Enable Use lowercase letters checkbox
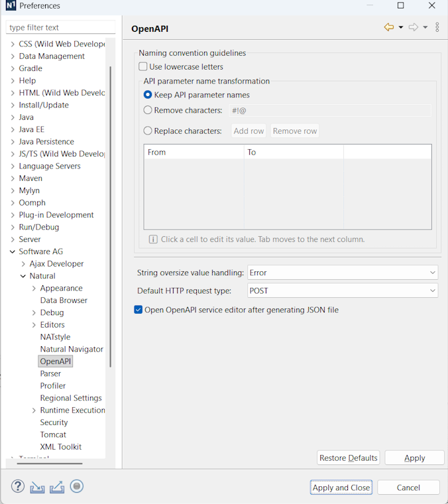 pyautogui.click(x=143, y=66)
